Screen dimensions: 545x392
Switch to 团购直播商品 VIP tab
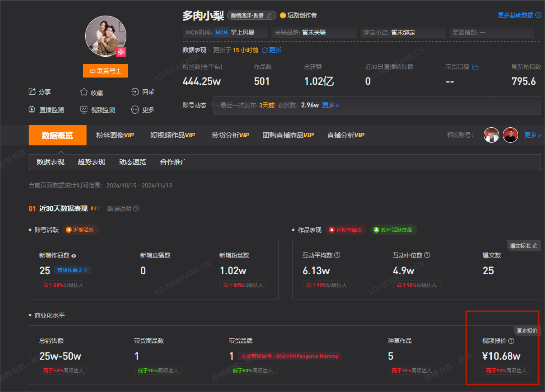pos(288,135)
